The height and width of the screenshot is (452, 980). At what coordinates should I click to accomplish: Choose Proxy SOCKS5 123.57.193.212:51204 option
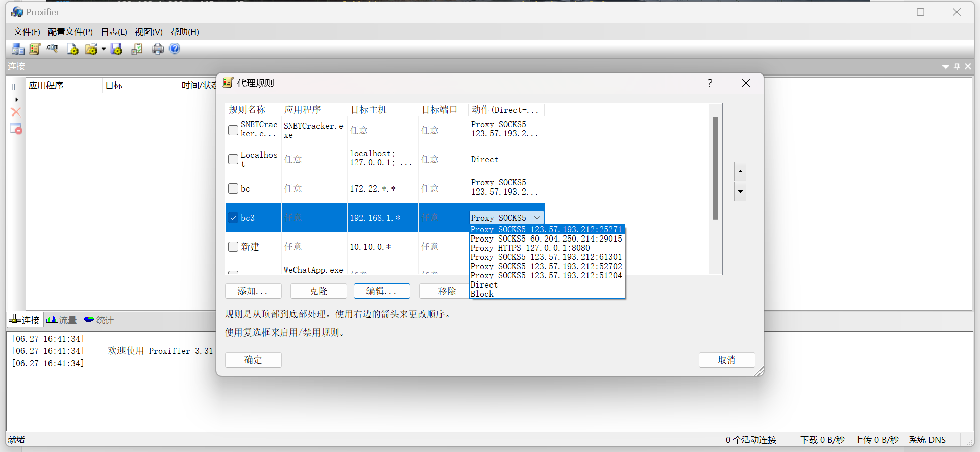pyautogui.click(x=547, y=275)
